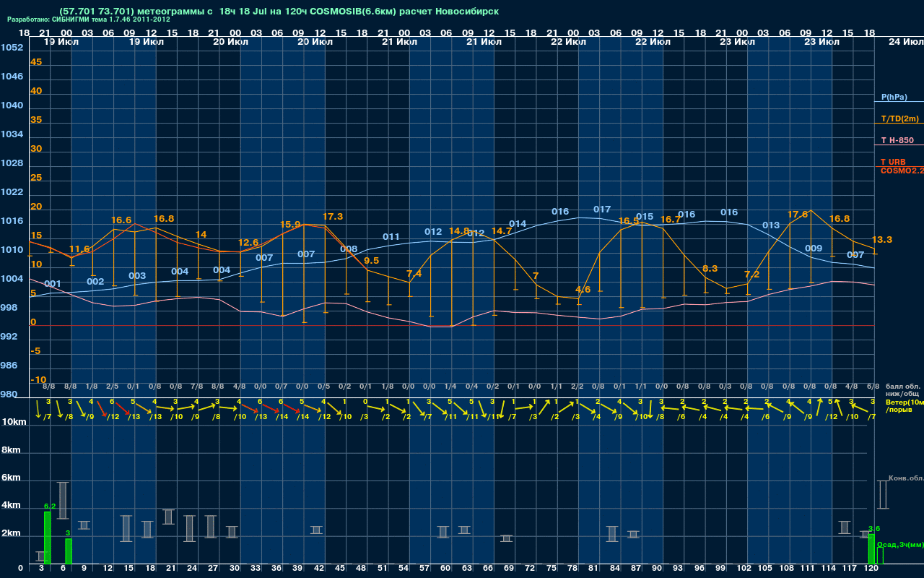Click the 14.8 temperature value
The width and height of the screenshot is (924, 578).
(x=459, y=231)
